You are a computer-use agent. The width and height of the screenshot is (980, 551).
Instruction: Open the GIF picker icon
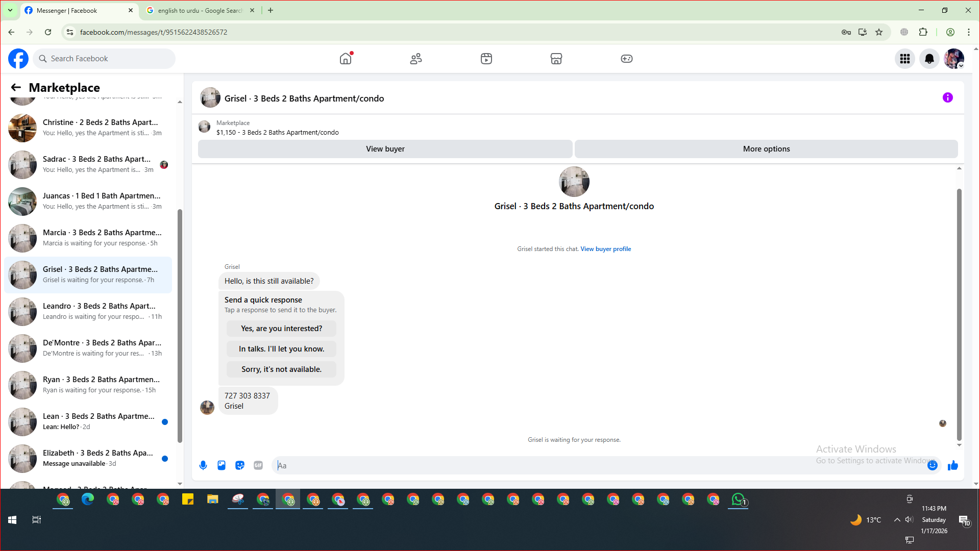click(258, 465)
